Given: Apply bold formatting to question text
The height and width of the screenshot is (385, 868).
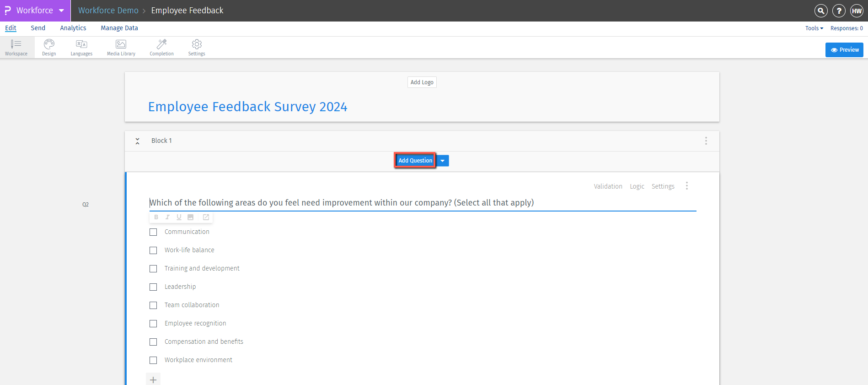Looking at the screenshot, I should click(156, 217).
